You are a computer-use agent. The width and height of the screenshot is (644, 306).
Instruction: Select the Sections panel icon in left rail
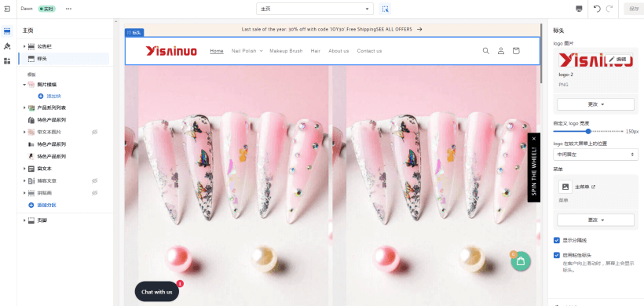pyautogui.click(x=7, y=31)
